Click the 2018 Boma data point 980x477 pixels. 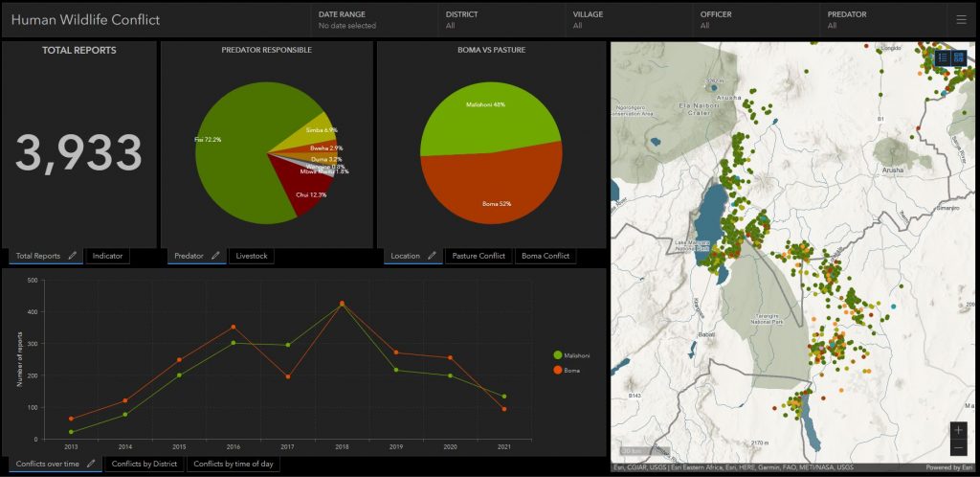click(x=342, y=304)
